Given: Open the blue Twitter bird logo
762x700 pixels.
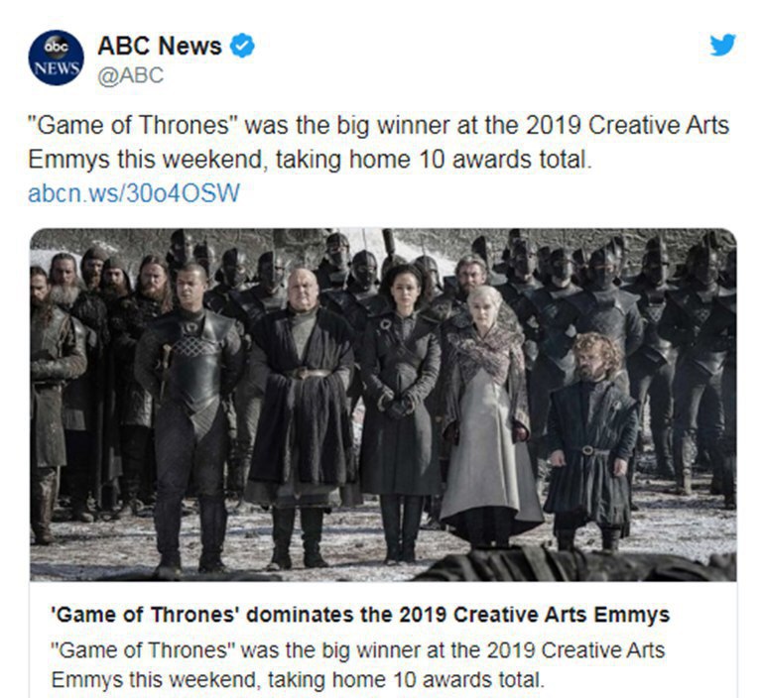Looking at the screenshot, I should click(722, 45).
